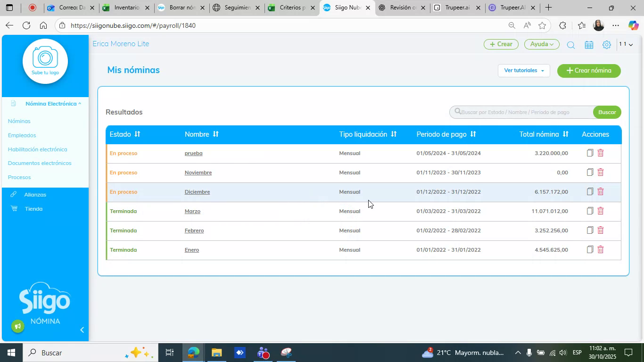
Task: Open the search magnifier in header
Action: click(570, 45)
